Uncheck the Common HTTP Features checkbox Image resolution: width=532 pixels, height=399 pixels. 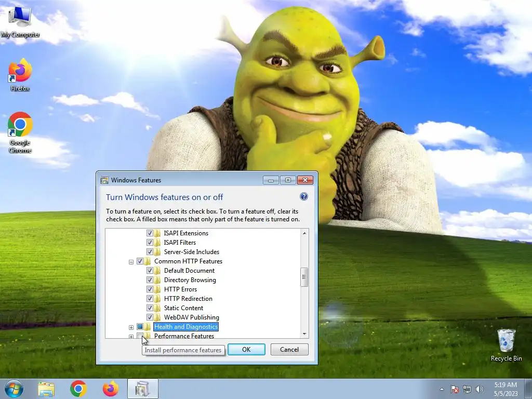click(140, 261)
